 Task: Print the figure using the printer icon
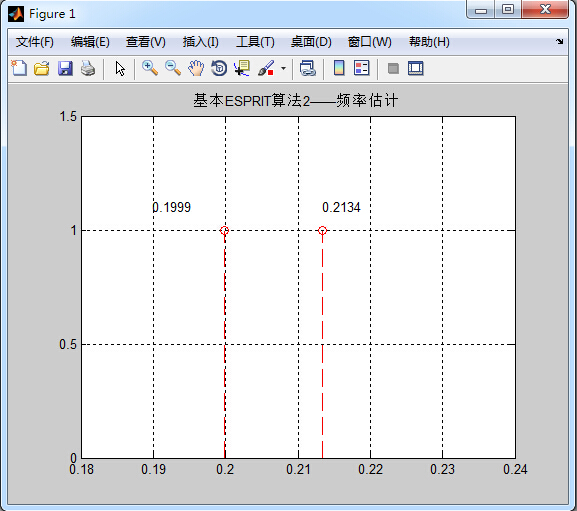pos(88,68)
